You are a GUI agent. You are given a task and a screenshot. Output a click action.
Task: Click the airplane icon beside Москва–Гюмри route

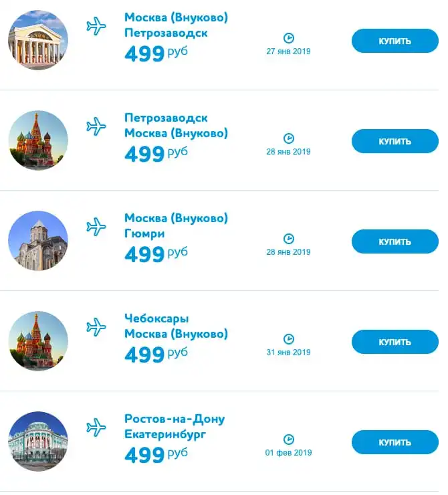pos(96,227)
